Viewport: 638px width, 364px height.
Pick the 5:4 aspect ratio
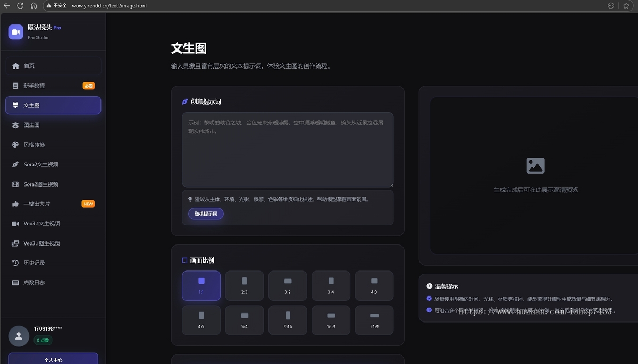tap(245, 320)
